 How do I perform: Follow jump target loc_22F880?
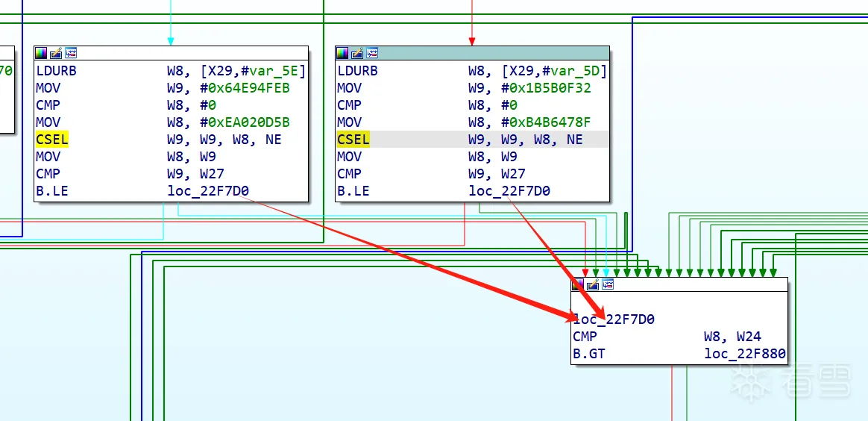tap(745, 353)
